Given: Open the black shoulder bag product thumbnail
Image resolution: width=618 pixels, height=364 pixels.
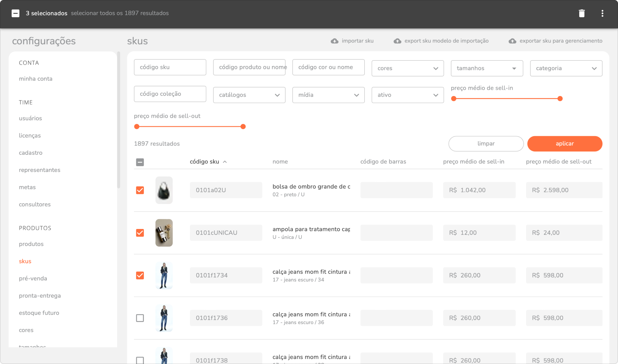Looking at the screenshot, I should coord(164,190).
